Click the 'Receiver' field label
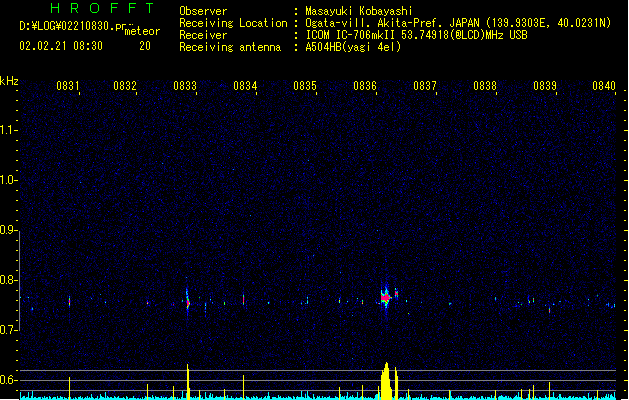Viewport: 629px width, 400px height. (203, 35)
